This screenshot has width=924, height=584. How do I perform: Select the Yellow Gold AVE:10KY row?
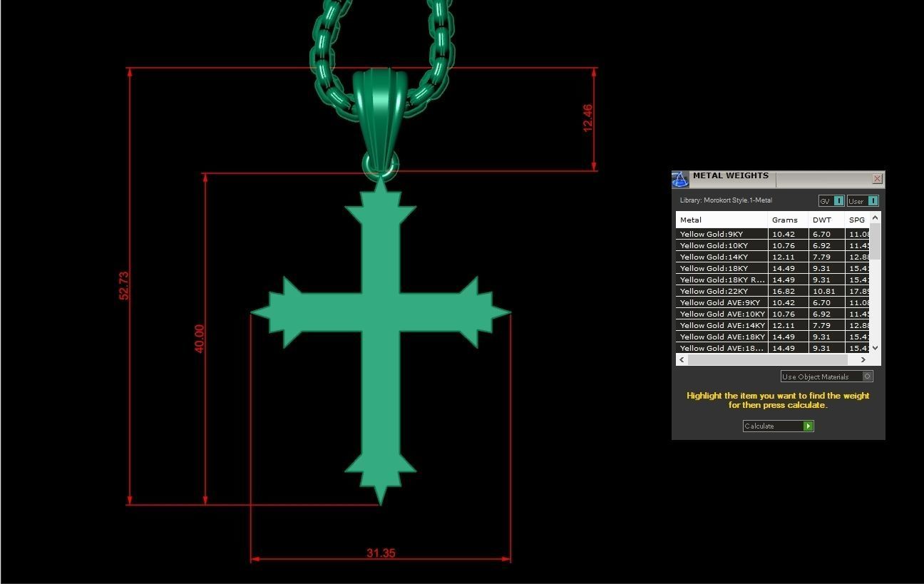tap(773, 314)
